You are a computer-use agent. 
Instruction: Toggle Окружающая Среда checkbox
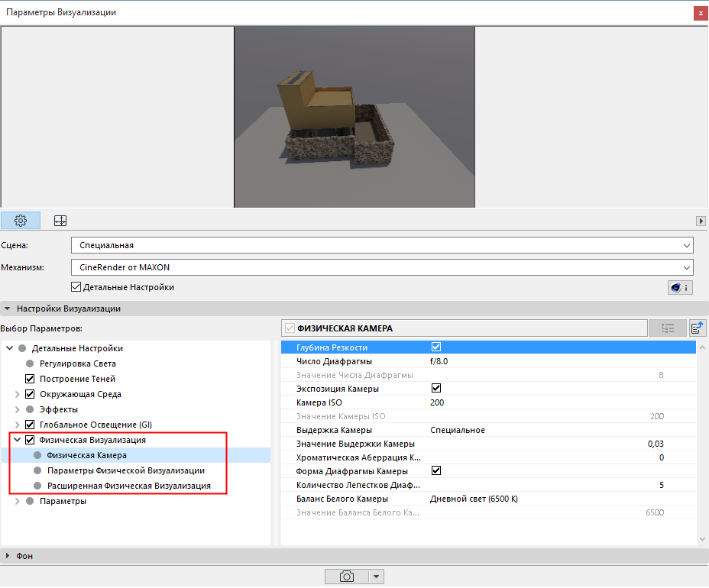(x=30, y=394)
